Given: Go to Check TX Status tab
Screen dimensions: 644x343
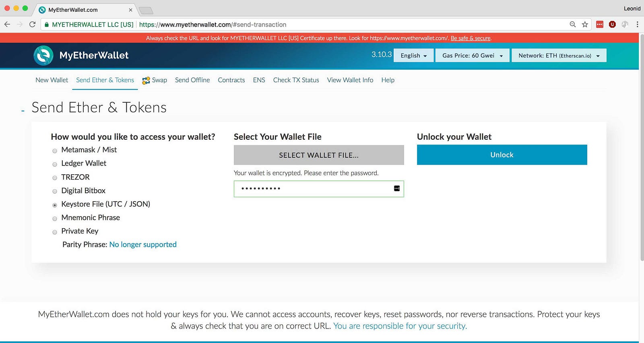Looking at the screenshot, I should (296, 80).
